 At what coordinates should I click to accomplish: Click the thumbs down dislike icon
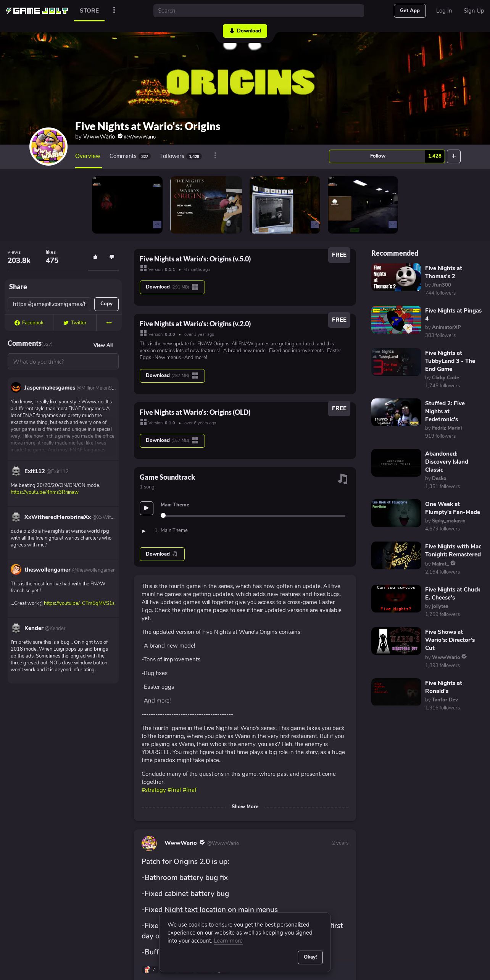point(112,257)
